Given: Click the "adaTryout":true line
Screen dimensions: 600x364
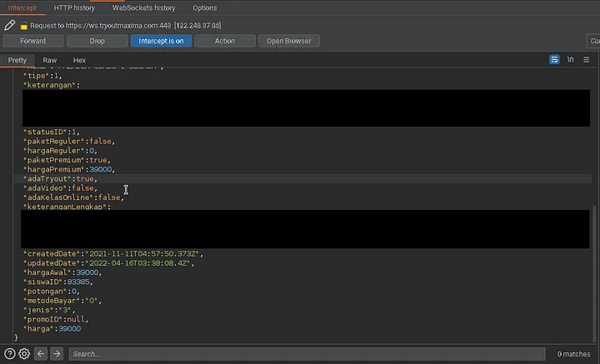Looking at the screenshot, I should coord(61,178).
